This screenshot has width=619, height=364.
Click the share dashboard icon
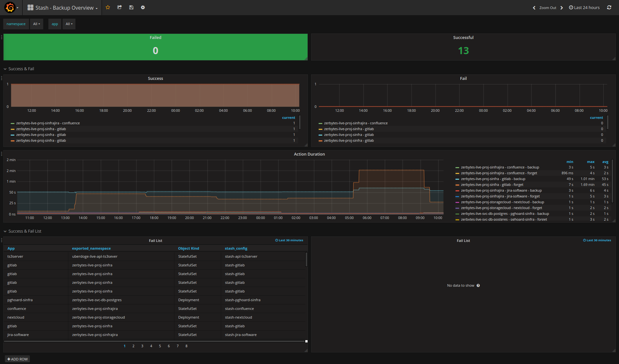pyautogui.click(x=120, y=7)
